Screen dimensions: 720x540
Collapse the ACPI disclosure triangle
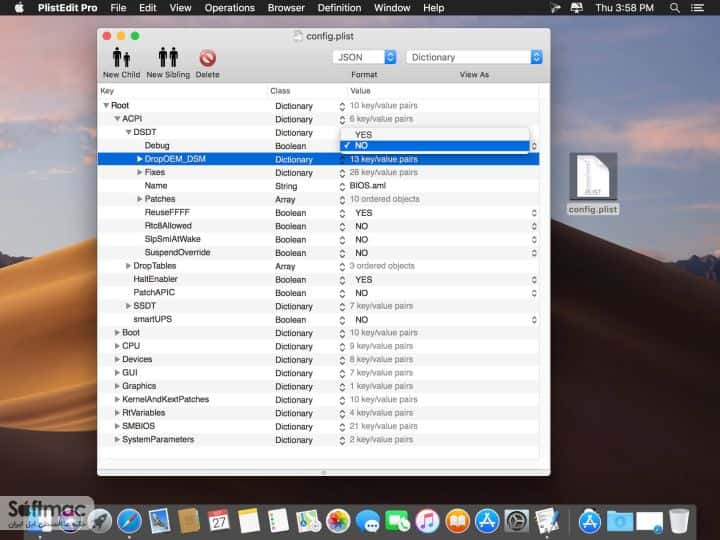[x=117, y=119]
